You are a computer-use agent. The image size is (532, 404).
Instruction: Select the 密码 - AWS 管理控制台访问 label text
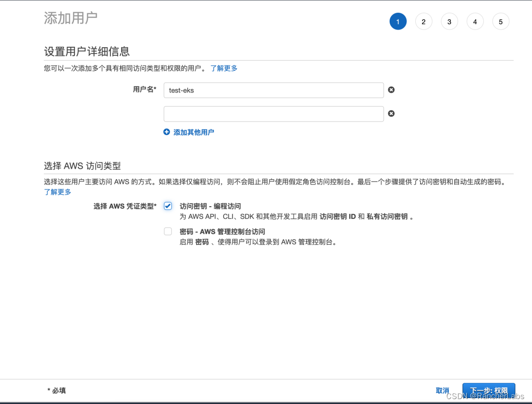coord(223,231)
